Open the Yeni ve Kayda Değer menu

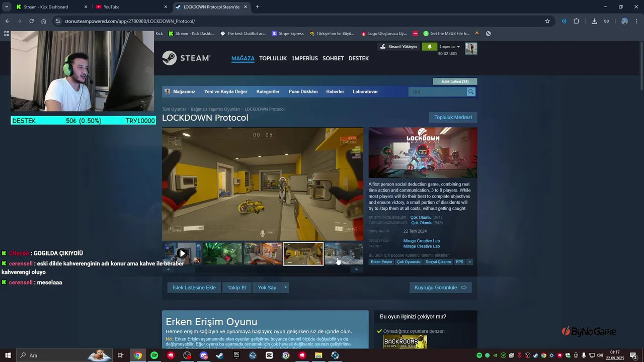pyautogui.click(x=225, y=92)
